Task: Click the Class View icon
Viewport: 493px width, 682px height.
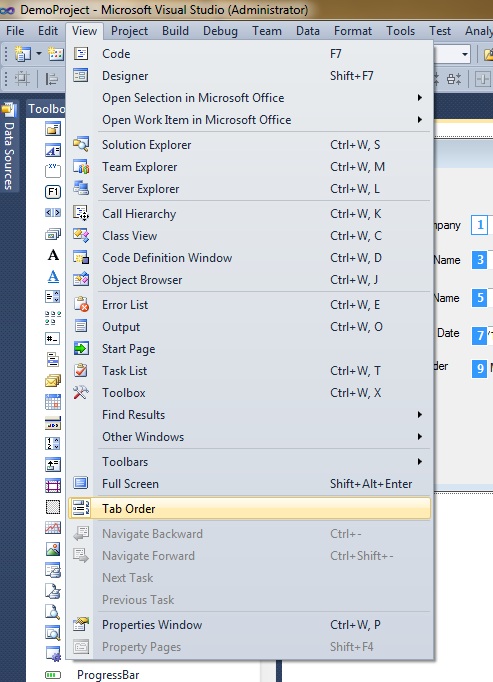Action: (81, 236)
